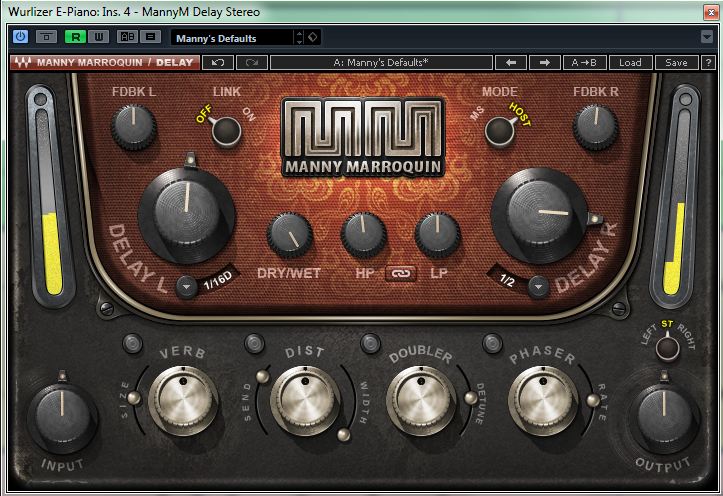The image size is (723, 496).
Task: Click the left input level meter
Action: tap(51, 202)
